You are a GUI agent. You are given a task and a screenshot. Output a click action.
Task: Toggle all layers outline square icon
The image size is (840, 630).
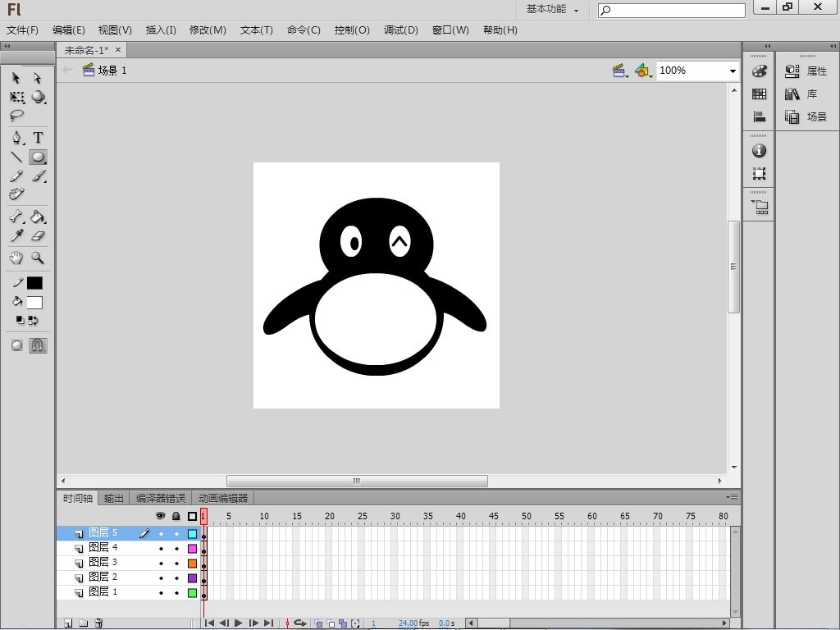tap(192, 516)
